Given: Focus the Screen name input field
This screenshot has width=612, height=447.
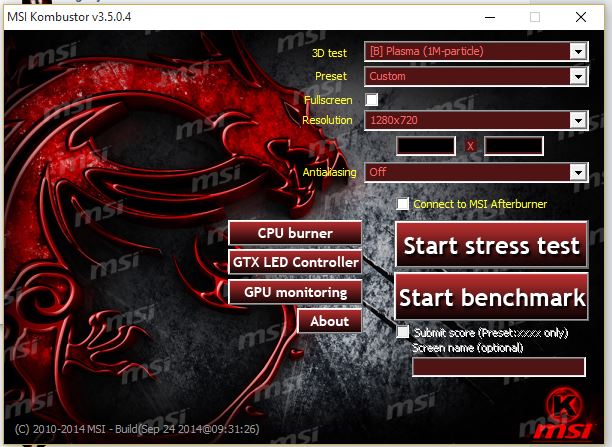Looking at the screenshot, I should pyautogui.click(x=499, y=367).
